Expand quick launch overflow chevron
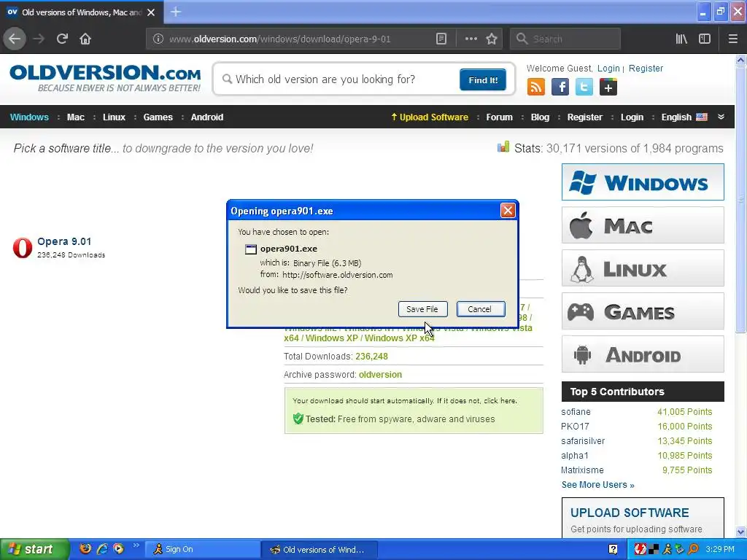This screenshot has height=560, width=747. pos(136,545)
